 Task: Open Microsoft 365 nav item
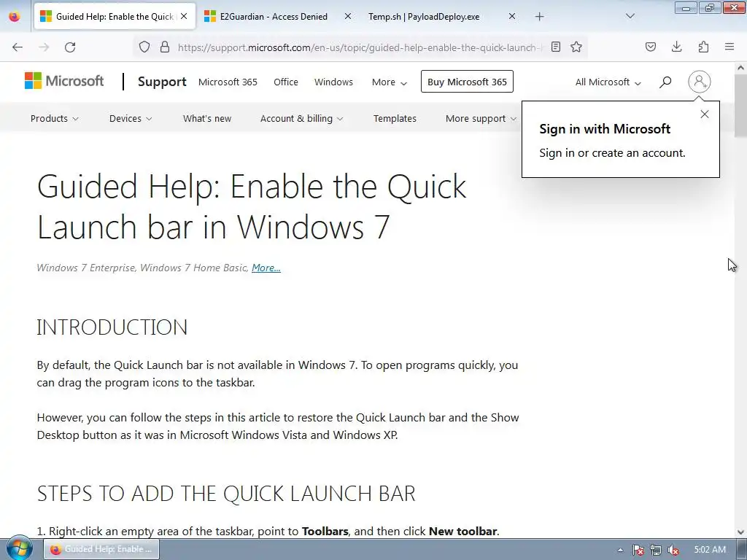coord(228,82)
